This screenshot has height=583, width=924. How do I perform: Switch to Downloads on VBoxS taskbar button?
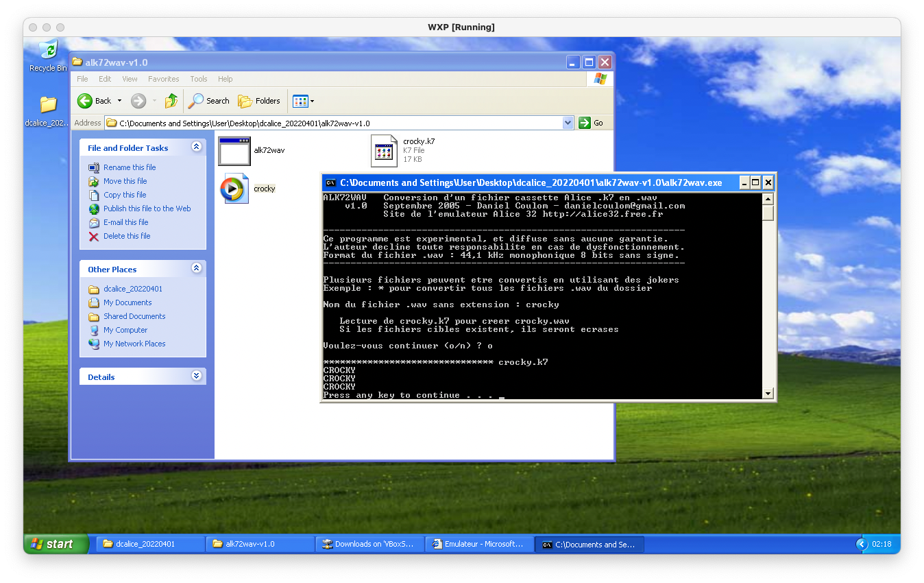click(x=369, y=544)
